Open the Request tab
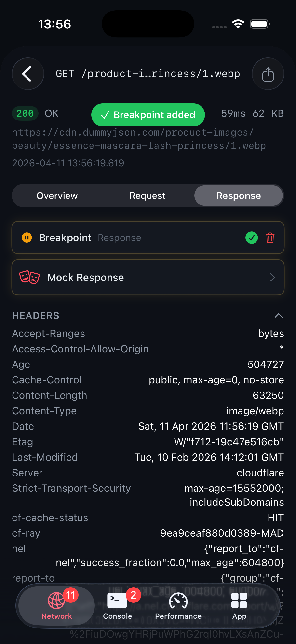 147,196
